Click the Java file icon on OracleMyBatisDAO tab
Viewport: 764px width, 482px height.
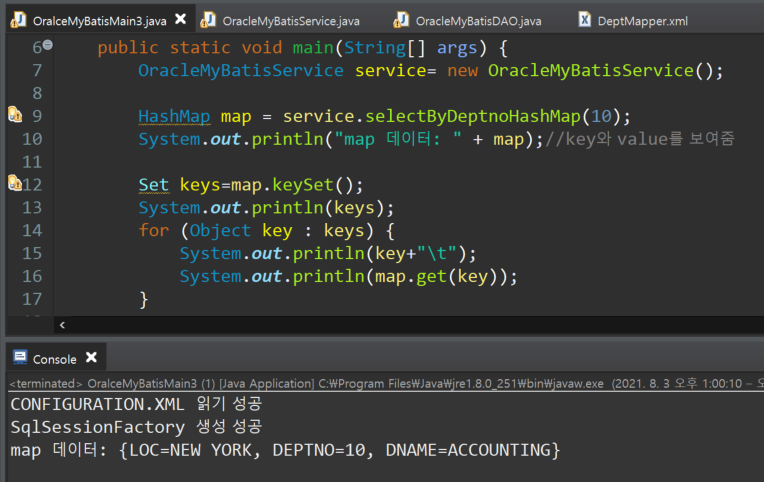(401, 19)
